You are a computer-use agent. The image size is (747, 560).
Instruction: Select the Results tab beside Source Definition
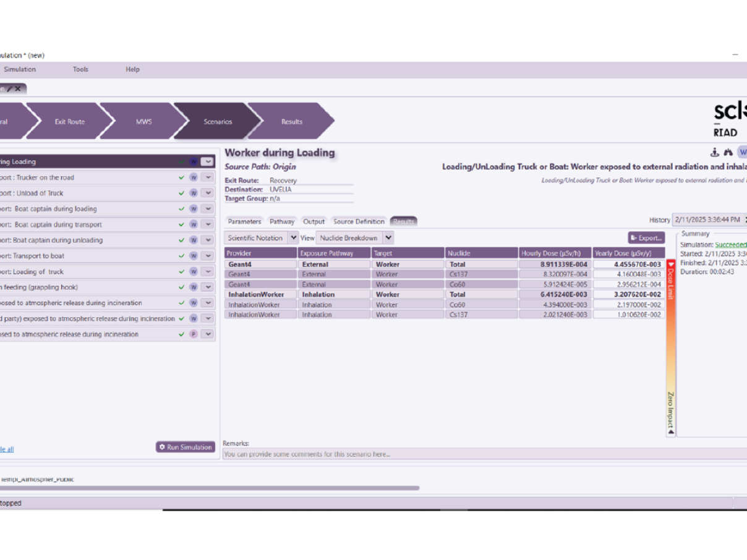tap(403, 221)
